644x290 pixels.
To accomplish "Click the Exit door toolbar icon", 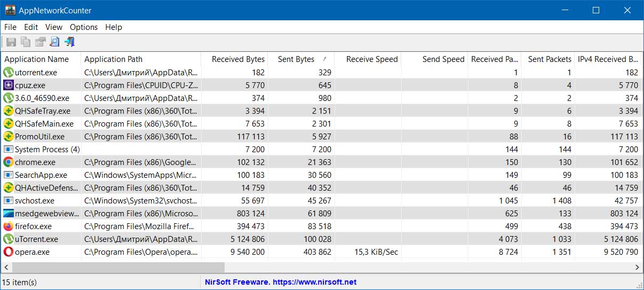I will [x=69, y=42].
